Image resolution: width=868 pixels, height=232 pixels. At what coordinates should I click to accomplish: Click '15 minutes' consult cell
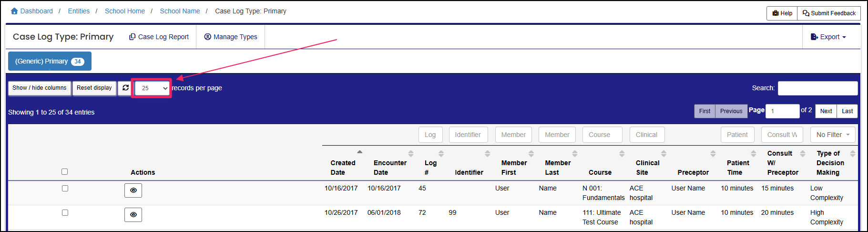[777, 188]
